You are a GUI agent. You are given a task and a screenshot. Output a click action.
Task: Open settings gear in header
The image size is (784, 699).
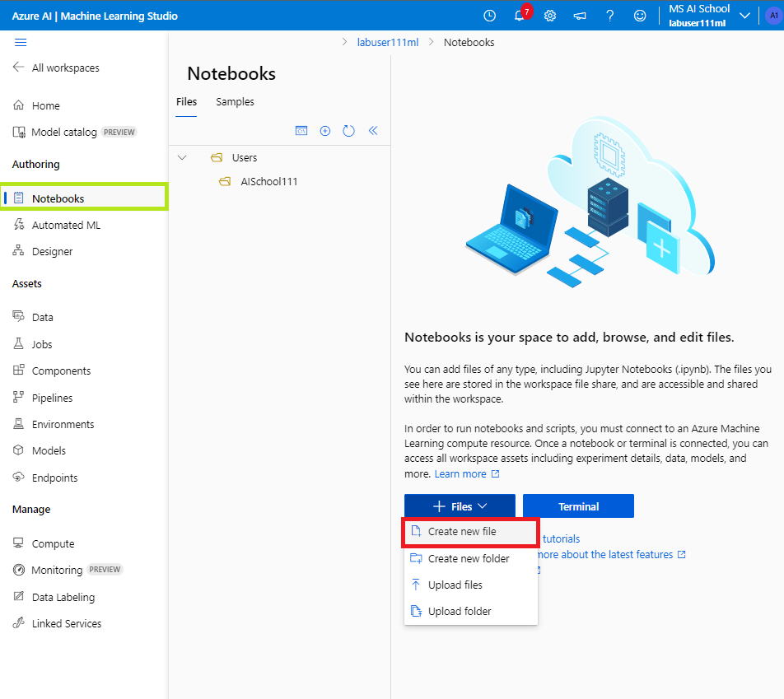pyautogui.click(x=550, y=16)
